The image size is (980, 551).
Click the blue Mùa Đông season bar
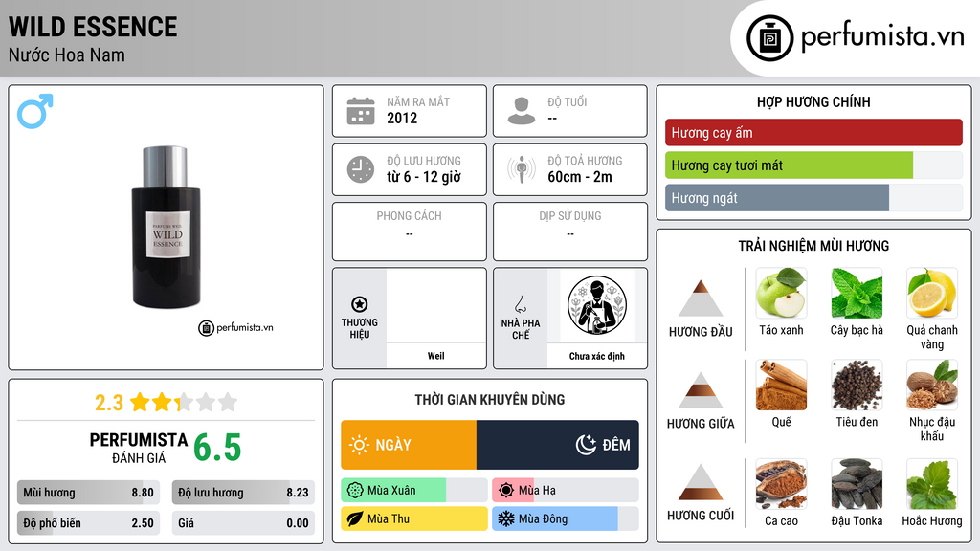tap(566, 518)
